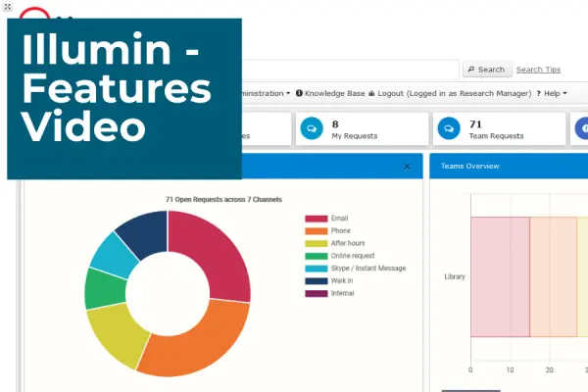This screenshot has height=392, width=588.
Task: Click the pink Library bar segment
Action: point(500,276)
